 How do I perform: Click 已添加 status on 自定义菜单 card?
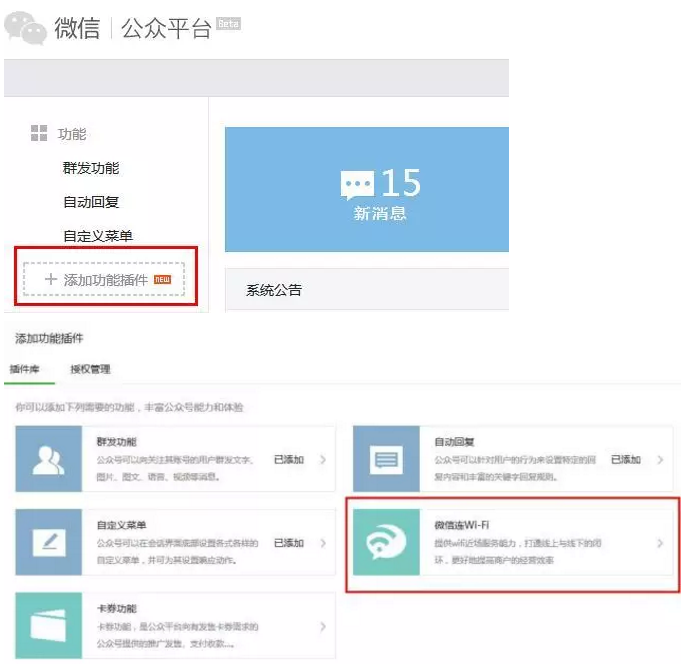pos(289,543)
